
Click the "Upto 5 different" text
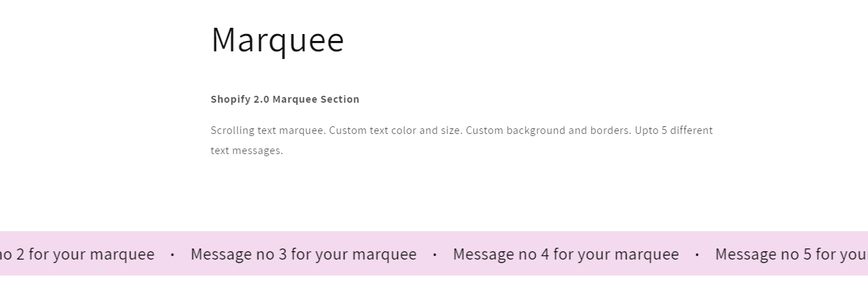(673, 130)
